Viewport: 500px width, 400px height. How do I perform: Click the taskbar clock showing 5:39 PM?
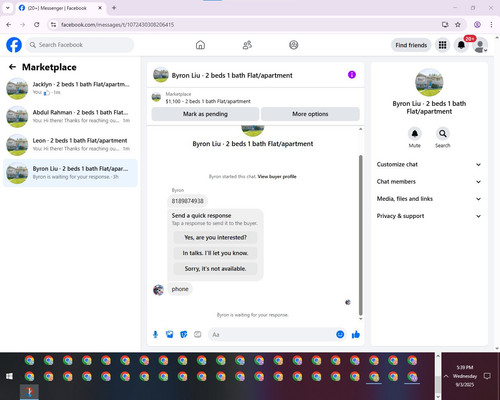click(465, 376)
